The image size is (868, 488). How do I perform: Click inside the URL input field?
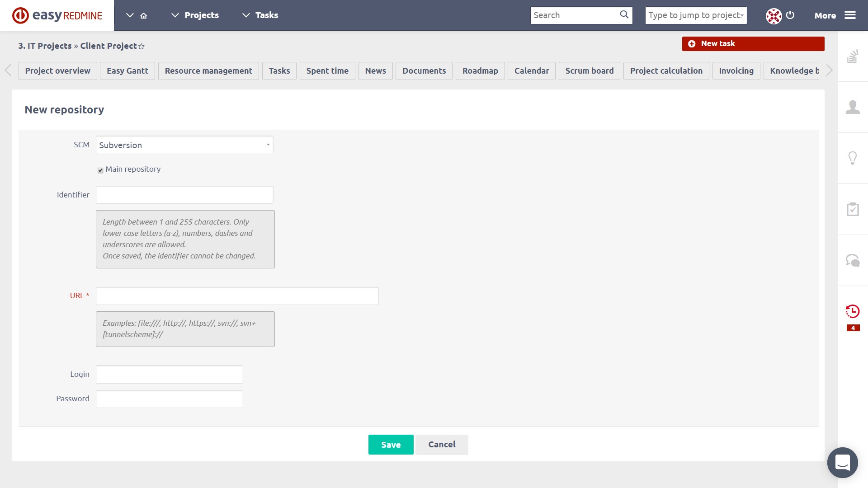click(237, 296)
